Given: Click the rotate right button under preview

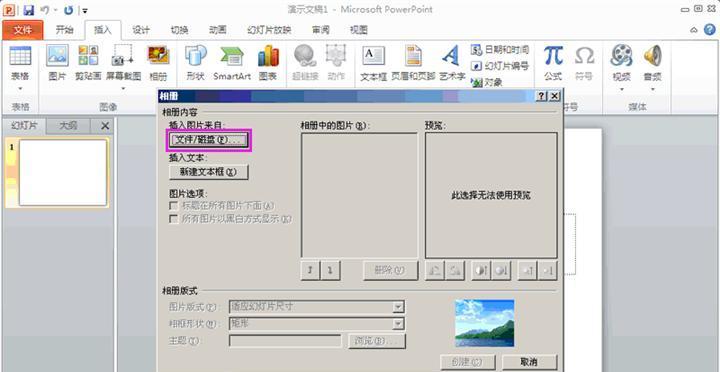Looking at the screenshot, I should [455, 271].
